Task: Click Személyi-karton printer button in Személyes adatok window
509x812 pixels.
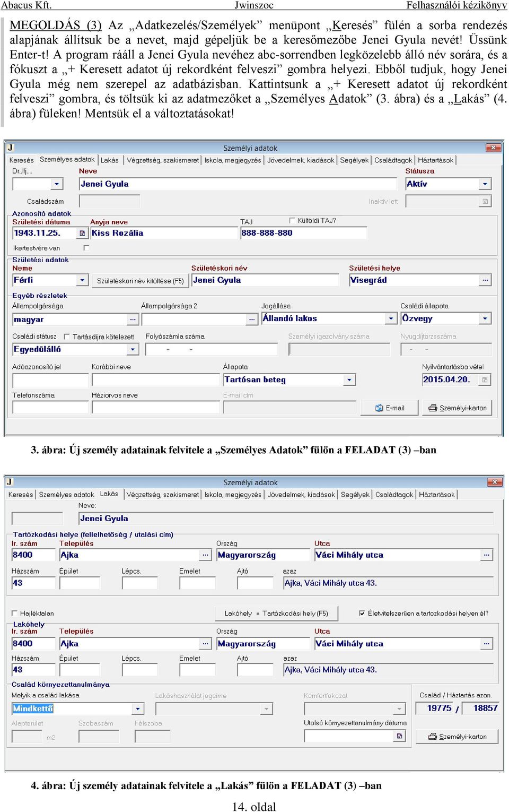Action: pos(457,408)
